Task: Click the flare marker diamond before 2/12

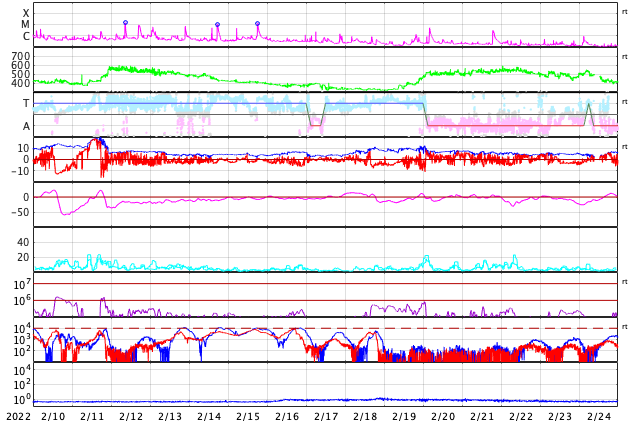Action: pos(125,23)
